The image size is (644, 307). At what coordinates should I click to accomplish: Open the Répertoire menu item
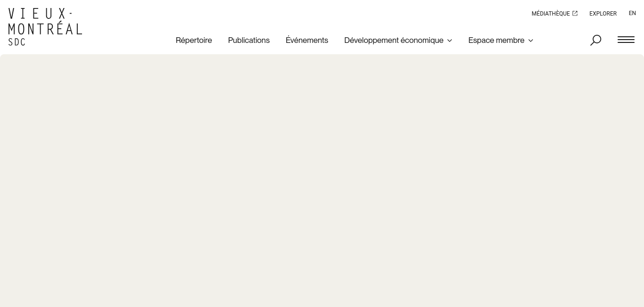[194, 40]
